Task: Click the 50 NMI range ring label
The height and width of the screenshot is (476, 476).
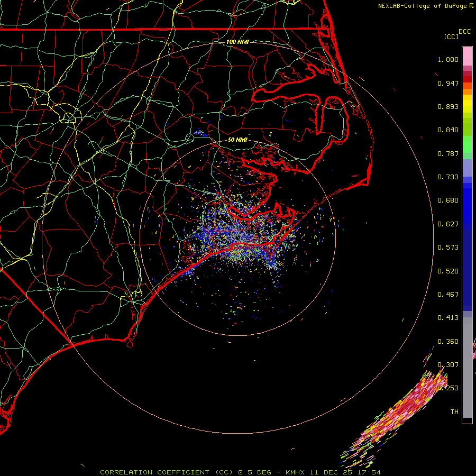Action: (237, 140)
